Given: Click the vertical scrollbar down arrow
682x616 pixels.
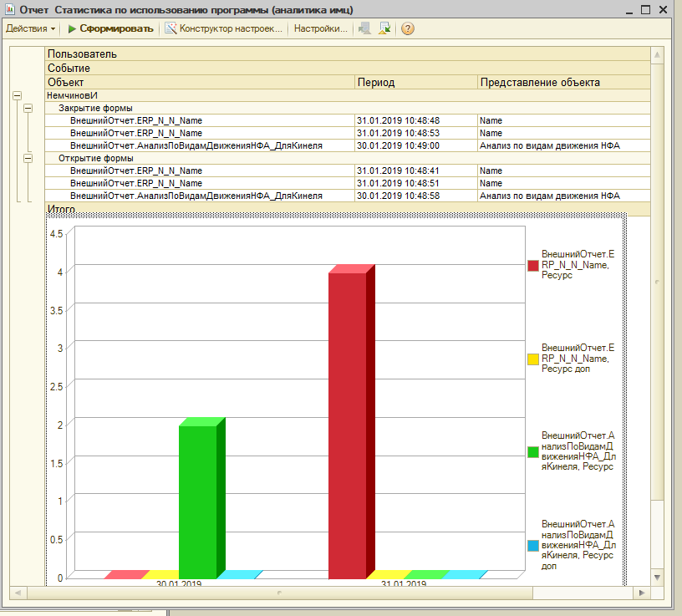Looking at the screenshot, I should pyautogui.click(x=657, y=577).
